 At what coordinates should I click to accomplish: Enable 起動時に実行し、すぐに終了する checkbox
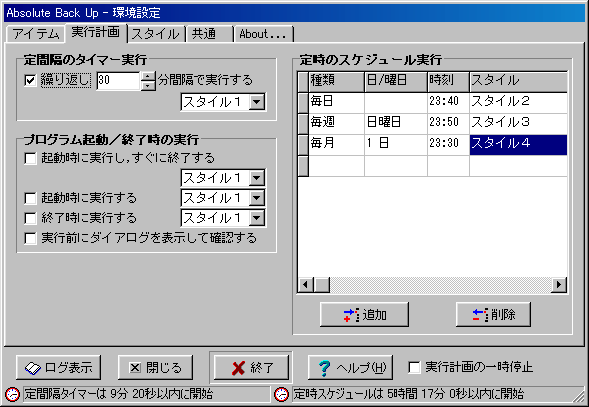(x=30, y=158)
